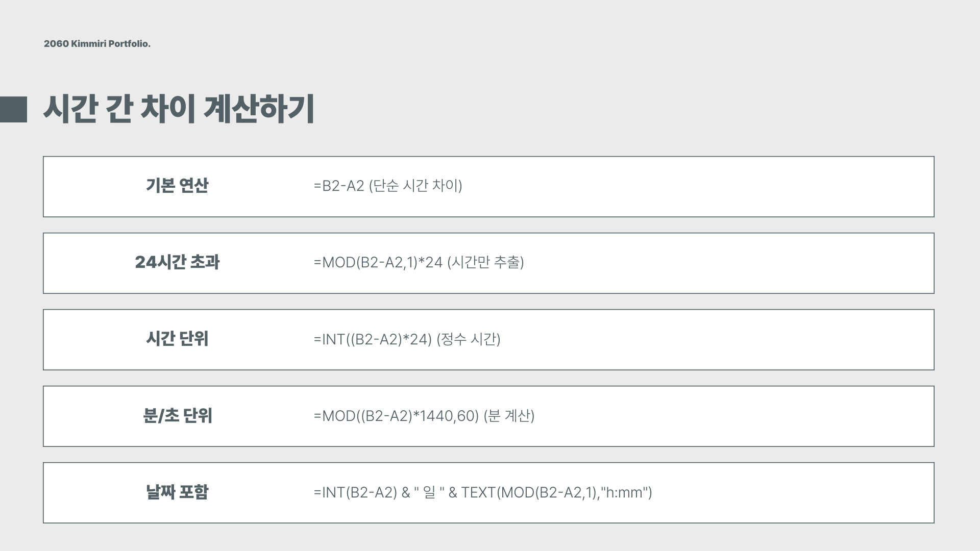Click the =MOD(B2-A2,1)*24 formula text
Viewport: 980px width, 551px height.
point(378,262)
